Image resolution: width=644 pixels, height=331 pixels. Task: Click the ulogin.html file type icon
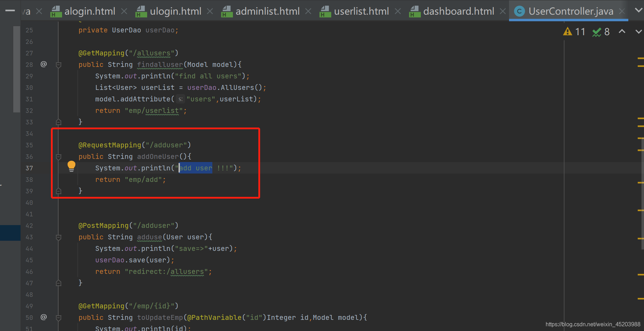141,11
